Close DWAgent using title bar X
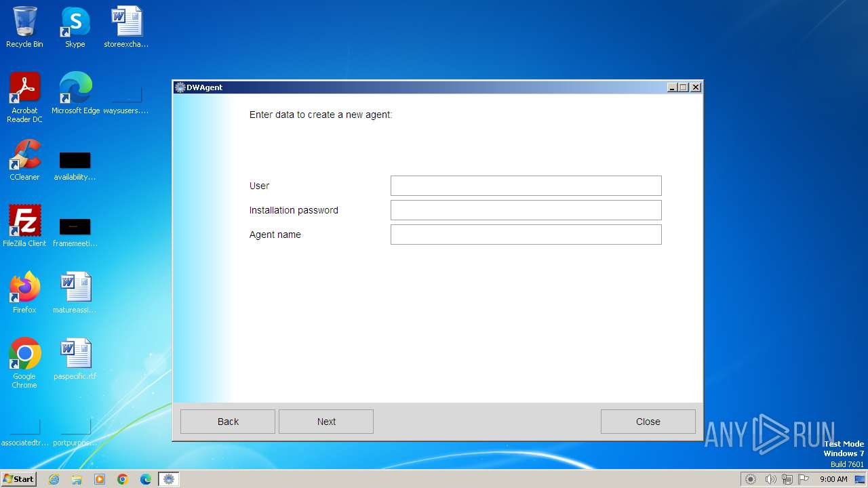This screenshot has width=868, height=488. [696, 87]
